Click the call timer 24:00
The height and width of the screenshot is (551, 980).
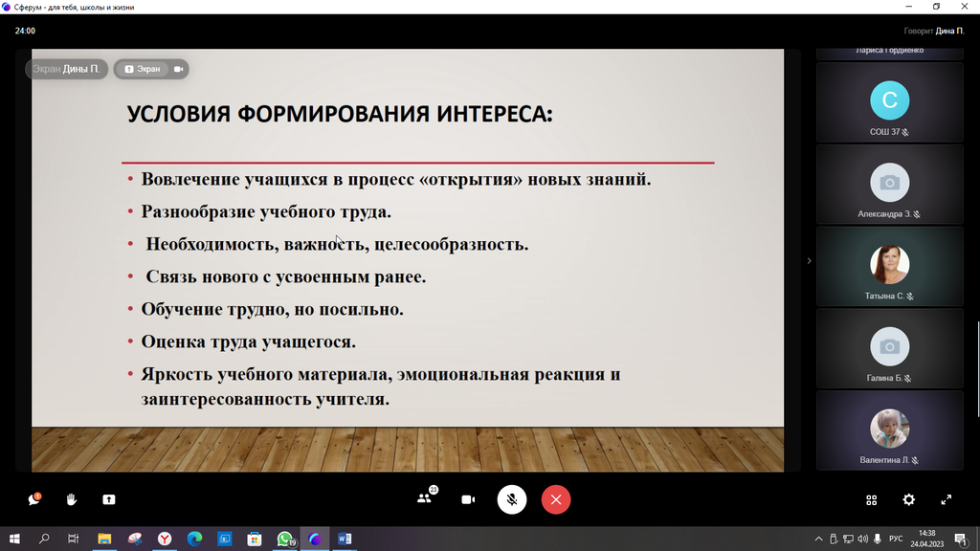[x=25, y=31]
